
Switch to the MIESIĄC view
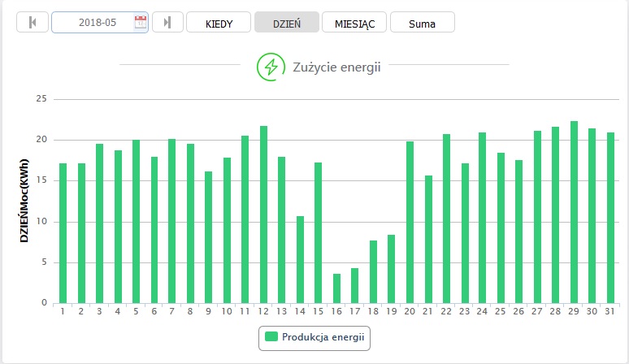click(x=354, y=23)
